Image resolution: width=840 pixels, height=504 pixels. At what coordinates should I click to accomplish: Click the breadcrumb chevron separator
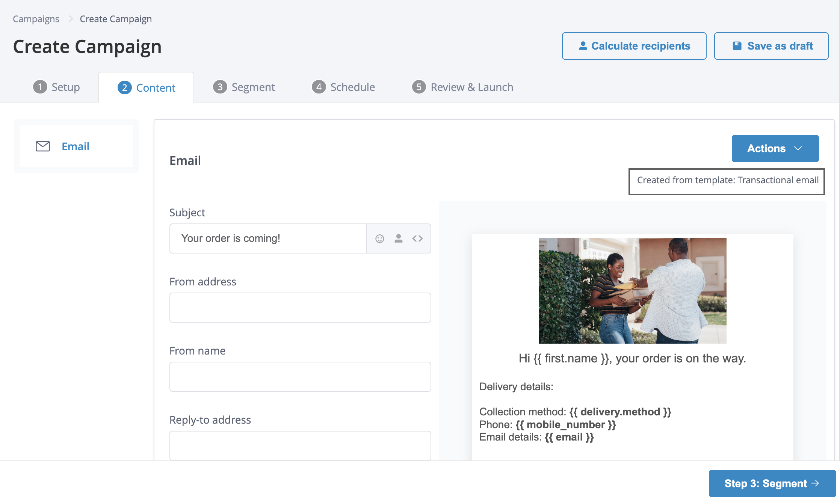pyautogui.click(x=70, y=19)
